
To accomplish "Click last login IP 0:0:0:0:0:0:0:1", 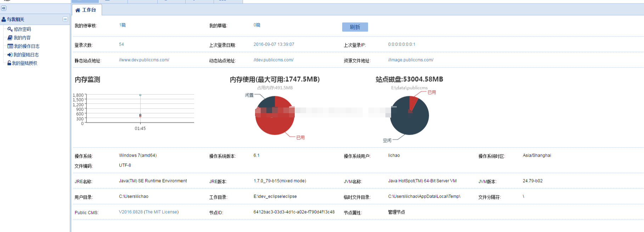I will 402,45.
